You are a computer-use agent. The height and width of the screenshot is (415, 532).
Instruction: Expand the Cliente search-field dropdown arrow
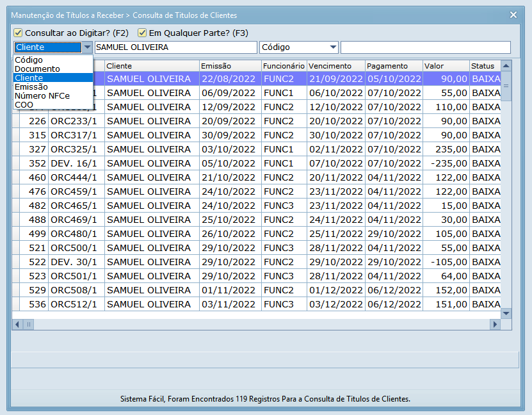[x=87, y=47]
